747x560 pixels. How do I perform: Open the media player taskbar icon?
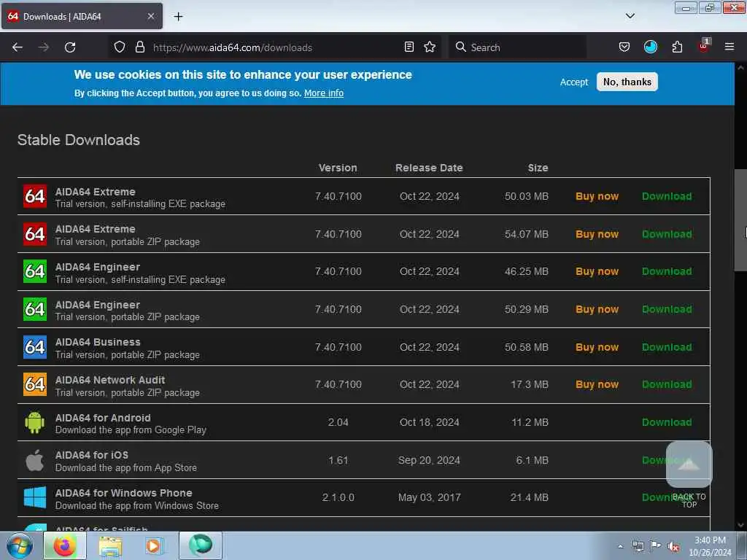[x=153, y=545]
